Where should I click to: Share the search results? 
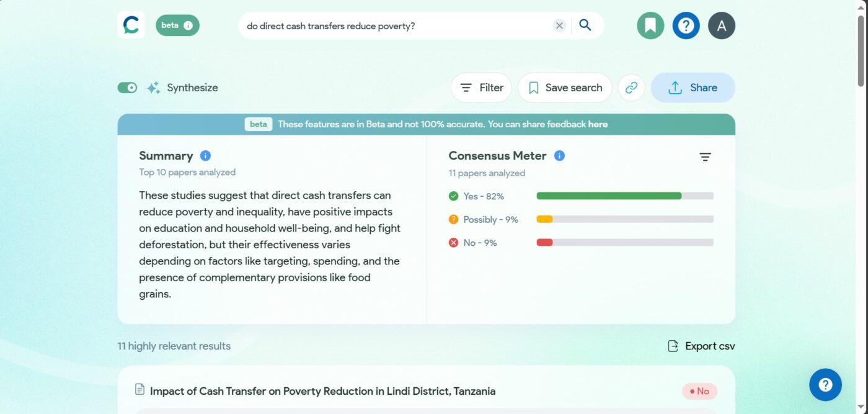(693, 88)
